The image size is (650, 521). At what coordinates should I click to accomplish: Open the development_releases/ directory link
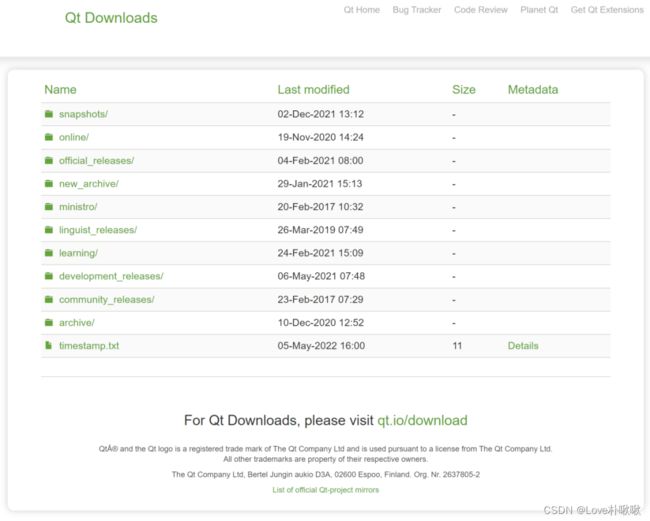pos(111,276)
